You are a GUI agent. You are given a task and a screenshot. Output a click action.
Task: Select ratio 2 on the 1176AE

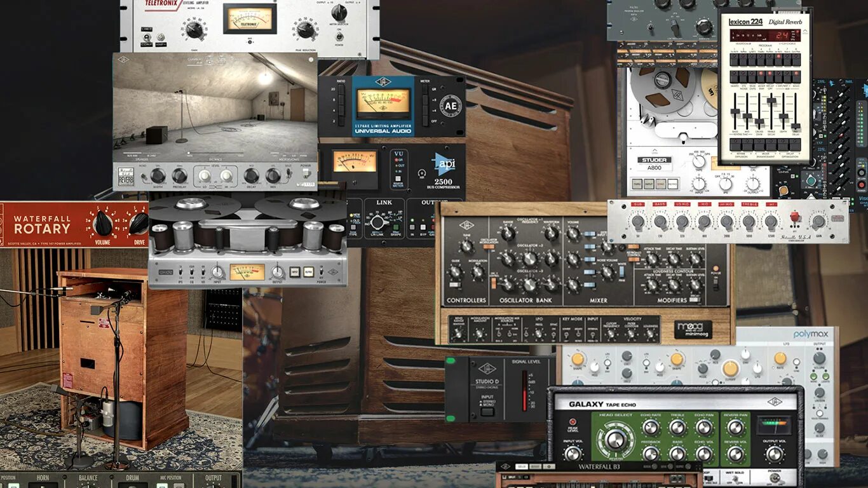[342, 122]
